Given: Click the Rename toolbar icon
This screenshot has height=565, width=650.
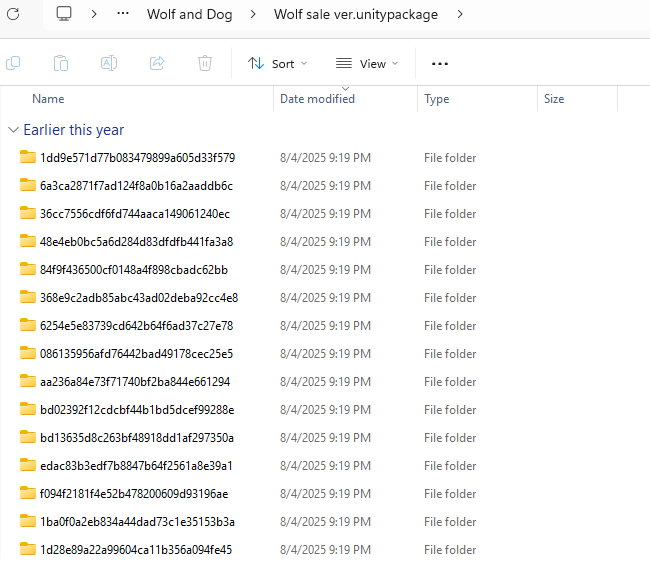Looking at the screenshot, I should coord(109,63).
